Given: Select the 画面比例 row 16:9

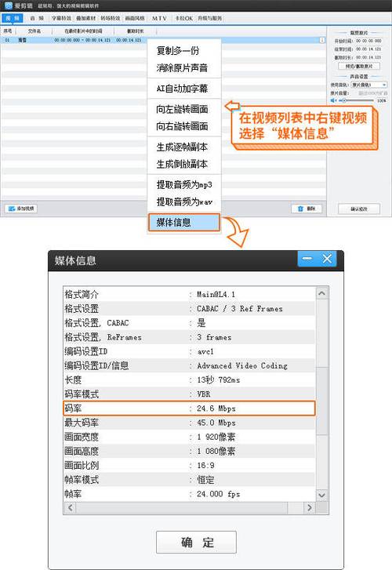Looking at the screenshot, I should point(189,465).
